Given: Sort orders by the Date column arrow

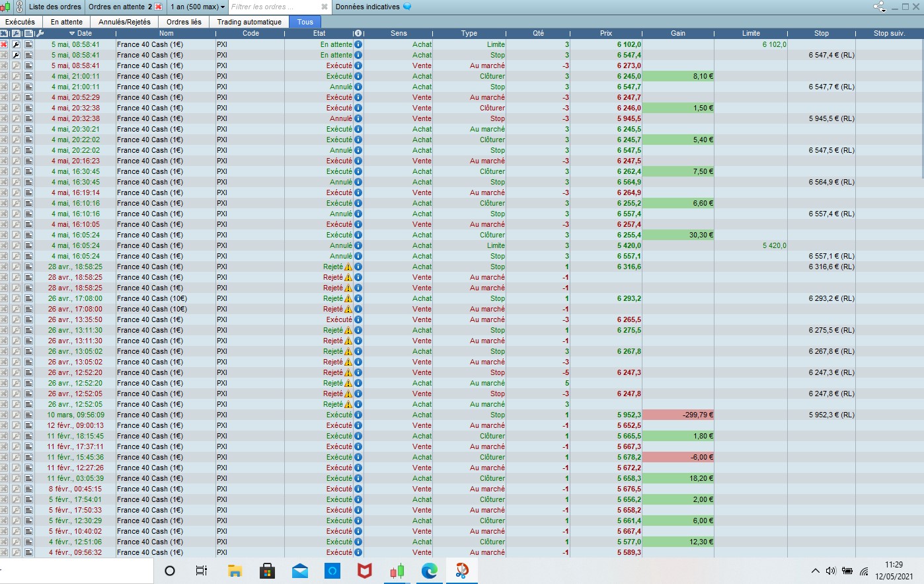Looking at the screenshot, I should coord(72,33).
